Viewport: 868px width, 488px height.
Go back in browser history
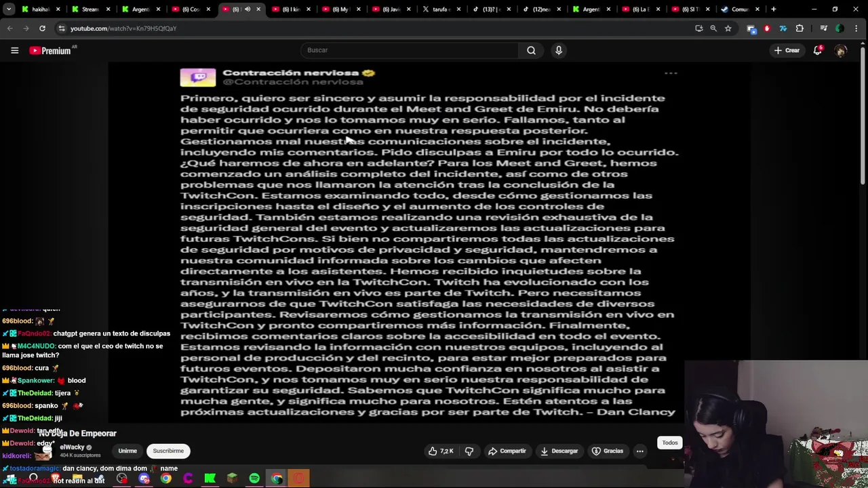pyautogui.click(x=9, y=28)
